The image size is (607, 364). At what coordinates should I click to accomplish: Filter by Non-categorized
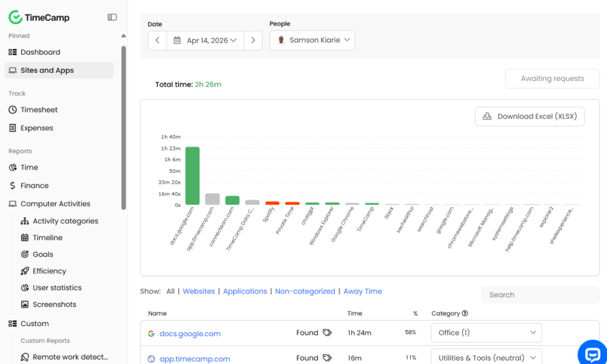click(x=305, y=291)
